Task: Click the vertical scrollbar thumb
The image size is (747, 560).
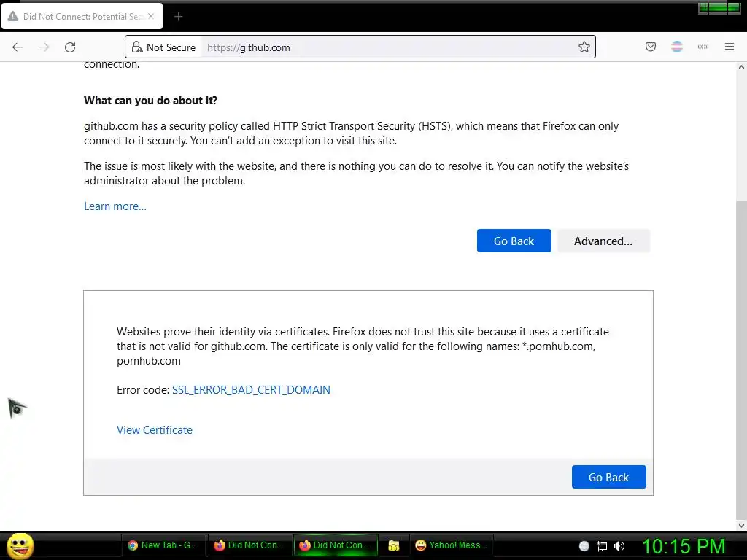Action: pos(741,359)
